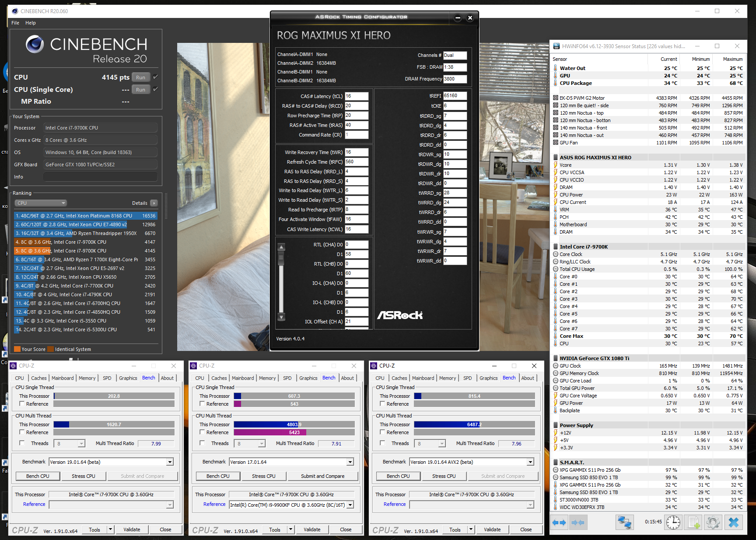
Task: Click the HWiNFO collapse columns arrows icon
Action: click(578, 522)
